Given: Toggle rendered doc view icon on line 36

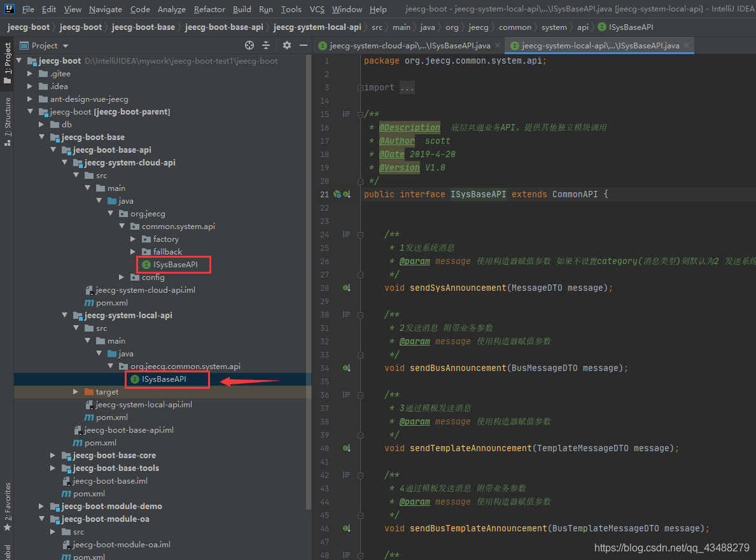Looking at the screenshot, I should tap(346, 395).
